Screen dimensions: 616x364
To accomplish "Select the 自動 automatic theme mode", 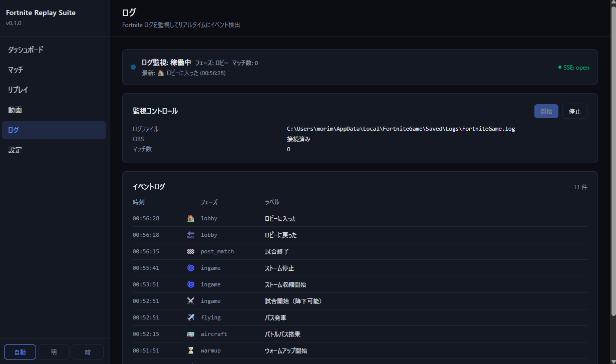I will coord(20,351).
